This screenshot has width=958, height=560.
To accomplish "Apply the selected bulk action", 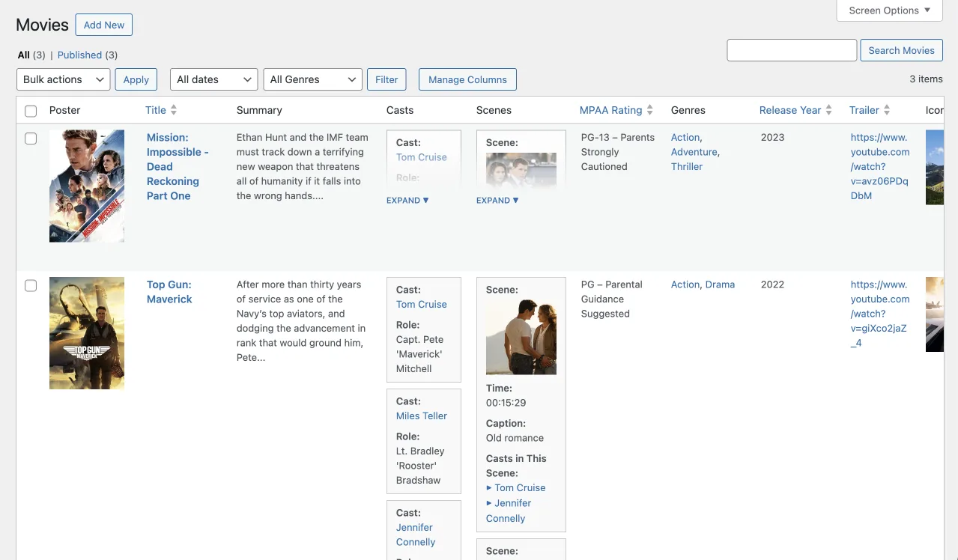I will click(x=136, y=79).
